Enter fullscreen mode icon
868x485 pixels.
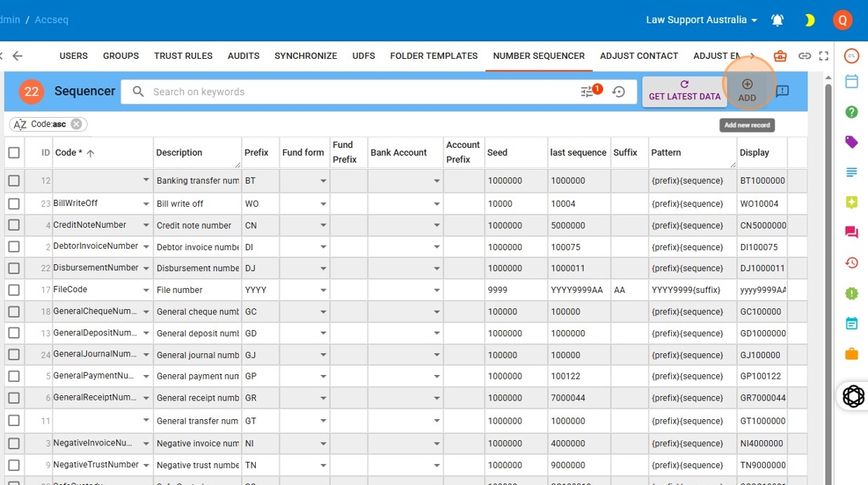click(824, 56)
